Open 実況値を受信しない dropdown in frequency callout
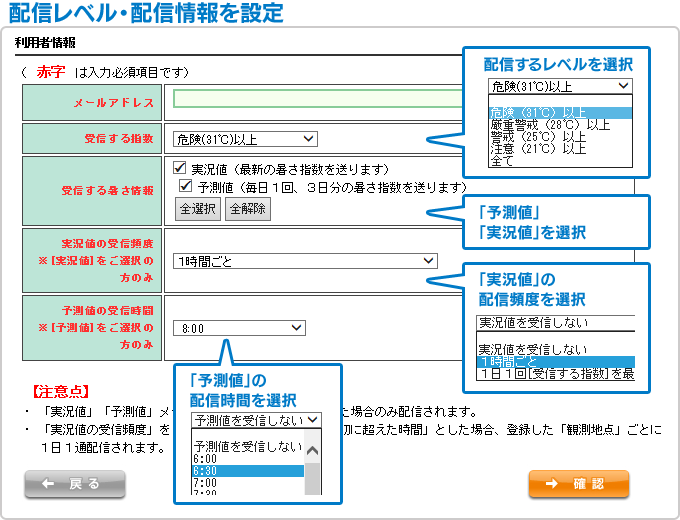This screenshot has width=680, height=520. coord(556,323)
